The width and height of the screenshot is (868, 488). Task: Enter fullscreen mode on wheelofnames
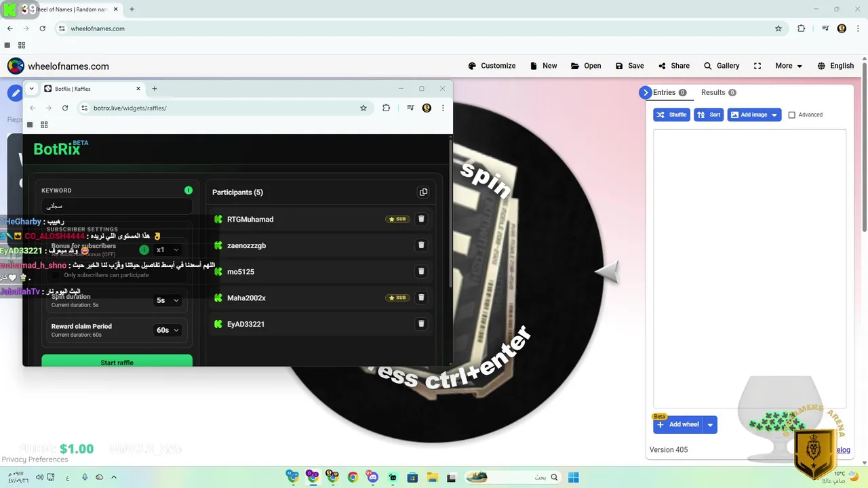pos(757,66)
